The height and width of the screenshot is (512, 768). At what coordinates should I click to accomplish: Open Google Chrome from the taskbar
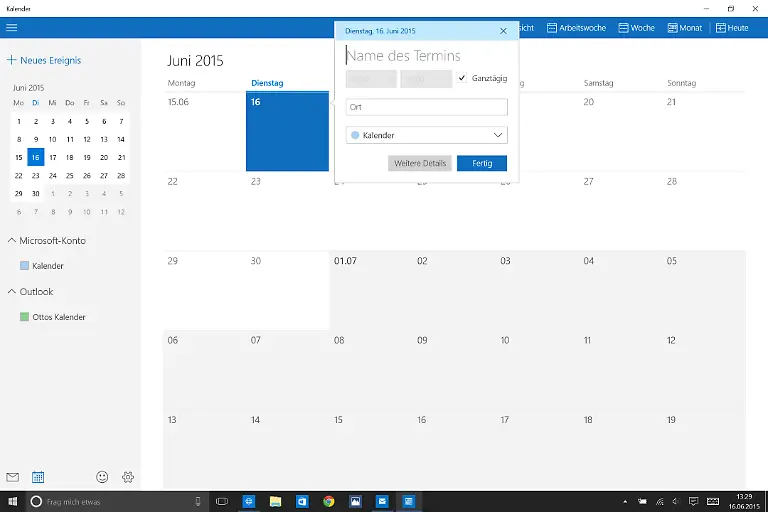click(x=328, y=501)
